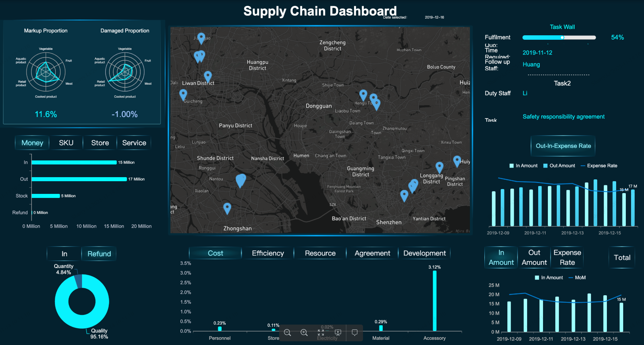644x345 pixels.
Task: Open the Efficiency tab
Action: point(268,253)
